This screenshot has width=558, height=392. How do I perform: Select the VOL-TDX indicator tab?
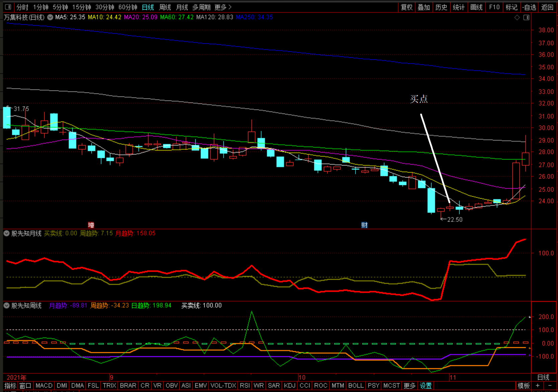tap(223, 386)
